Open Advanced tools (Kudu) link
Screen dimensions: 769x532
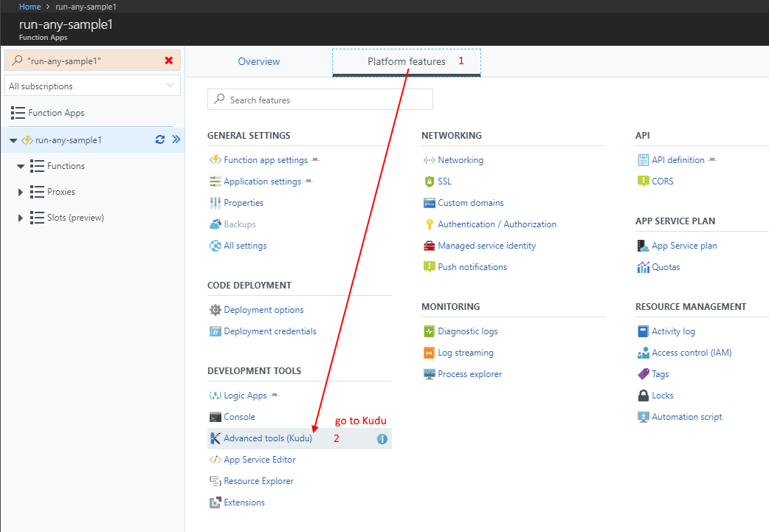coord(268,438)
